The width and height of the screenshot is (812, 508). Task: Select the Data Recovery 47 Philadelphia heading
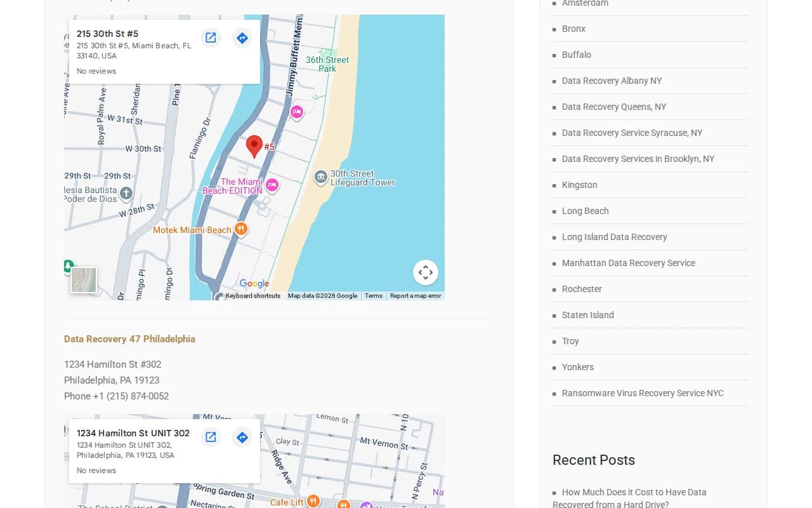click(x=129, y=338)
